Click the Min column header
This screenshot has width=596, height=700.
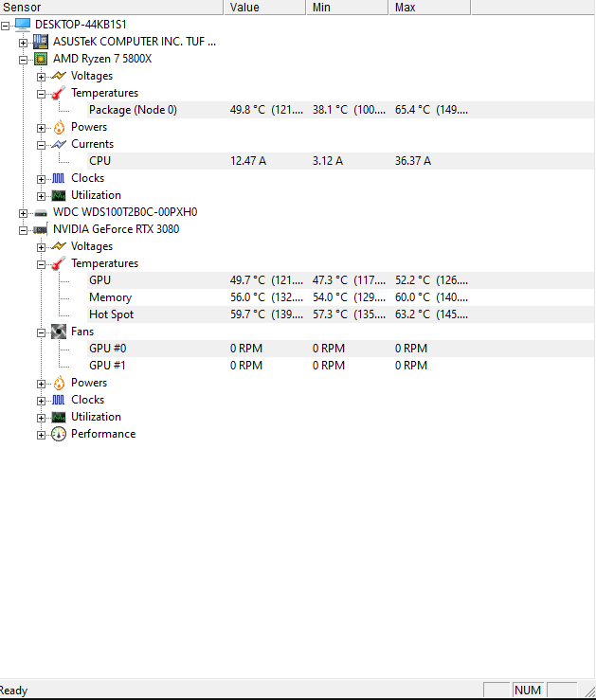tap(348, 8)
